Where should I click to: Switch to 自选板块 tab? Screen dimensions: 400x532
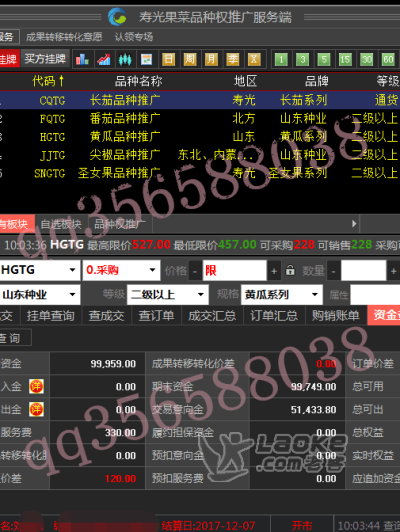pos(61,224)
